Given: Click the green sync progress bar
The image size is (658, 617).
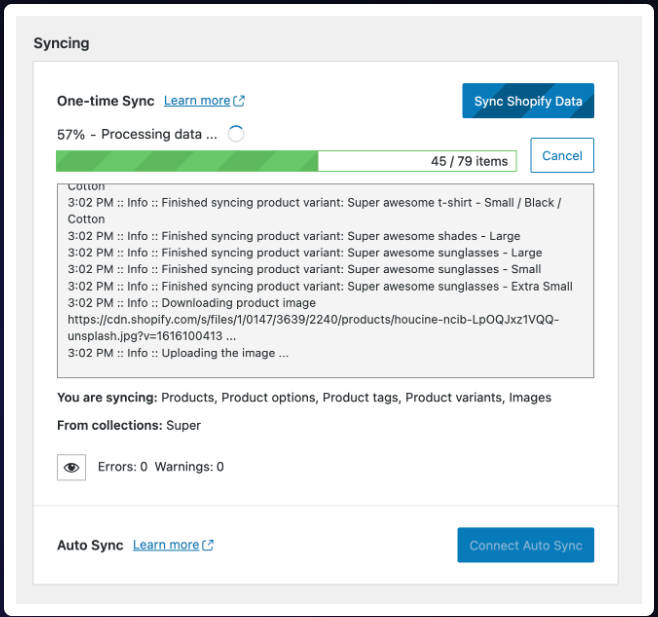Looking at the screenshot, I should [x=286, y=161].
